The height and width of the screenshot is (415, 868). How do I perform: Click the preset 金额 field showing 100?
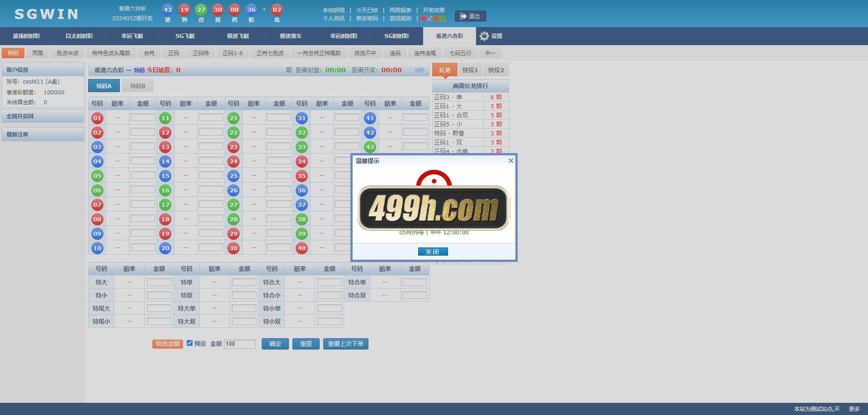pyautogui.click(x=240, y=344)
